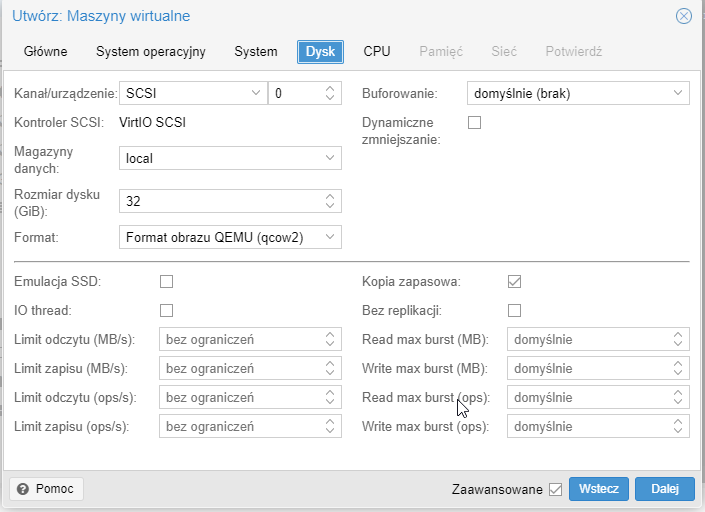Enable the Emulacja SSD checkbox

click(x=167, y=281)
